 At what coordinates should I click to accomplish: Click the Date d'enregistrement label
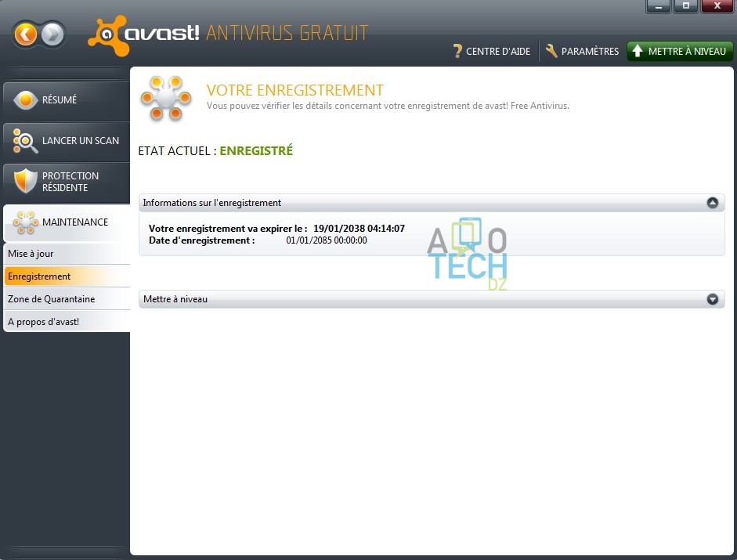tap(201, 240)
